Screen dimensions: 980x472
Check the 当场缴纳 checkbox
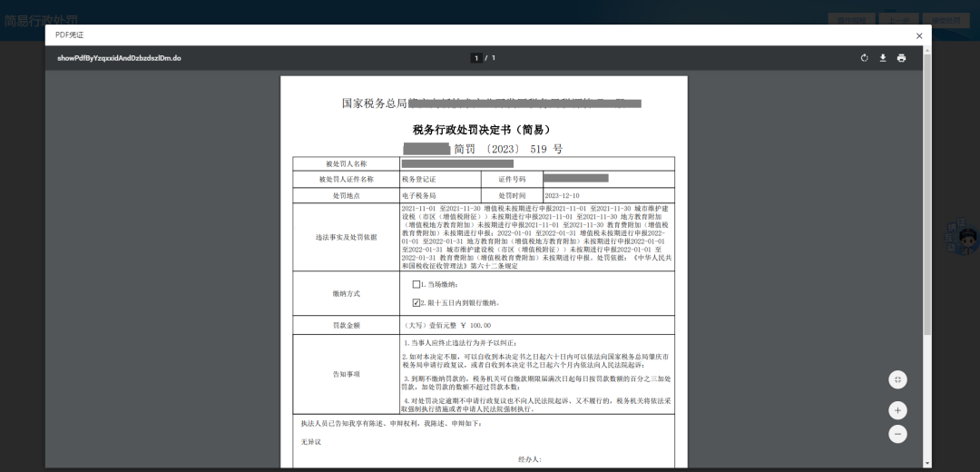click(x=416, y=284)
